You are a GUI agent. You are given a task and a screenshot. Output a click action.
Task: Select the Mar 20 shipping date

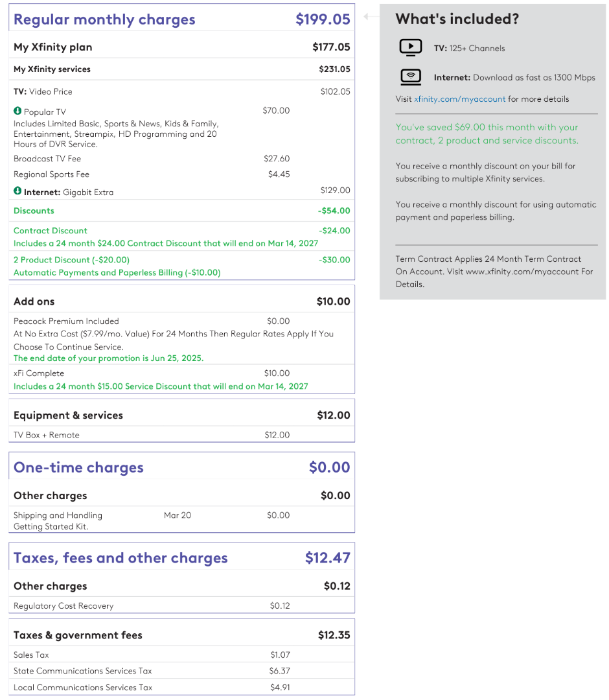tap(178, 516)
